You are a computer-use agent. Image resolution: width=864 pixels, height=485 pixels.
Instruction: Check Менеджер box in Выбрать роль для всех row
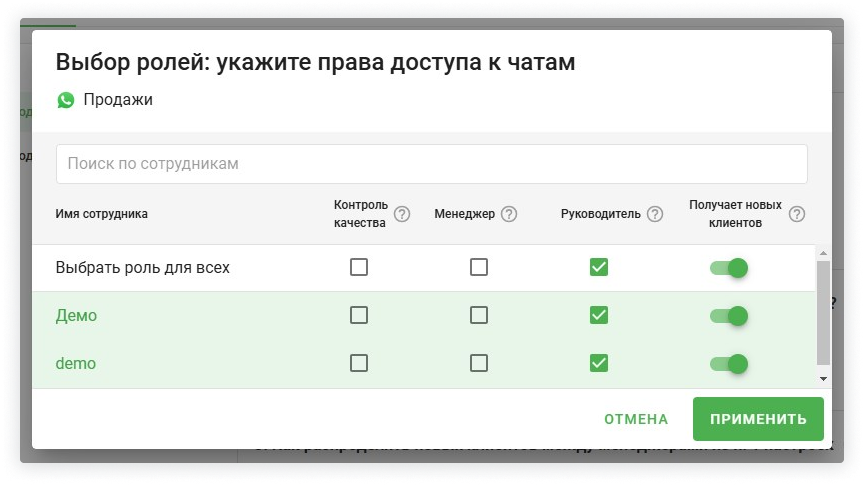click(x=479, y=267)
